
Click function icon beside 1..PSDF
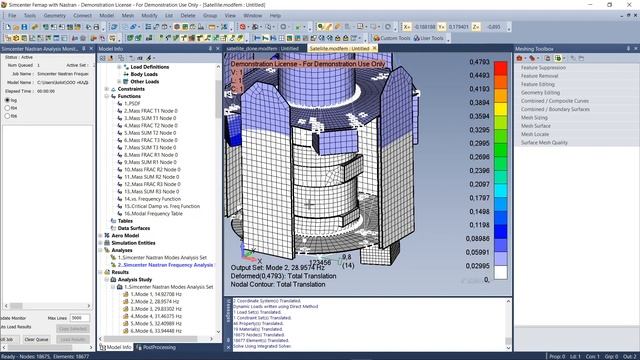click(x=120, y=104)
